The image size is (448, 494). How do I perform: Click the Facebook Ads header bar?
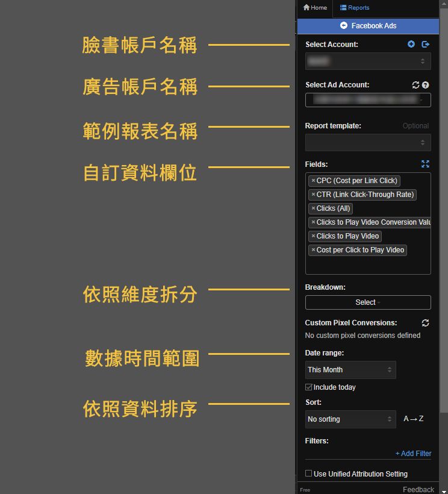(x=368, y=26)
